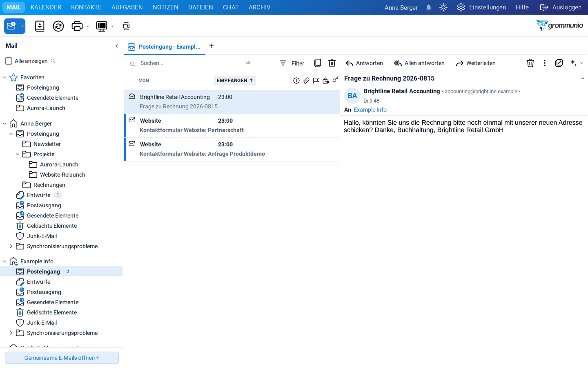Click the AI sparkle assistant icon
588x368 pixels.
pos(574,63)
